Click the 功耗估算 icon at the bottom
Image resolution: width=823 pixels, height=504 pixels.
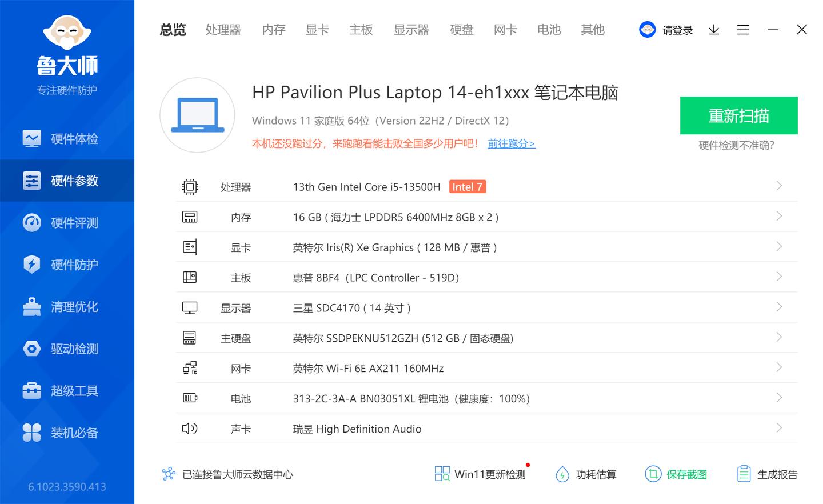click(x=585, y=474)
